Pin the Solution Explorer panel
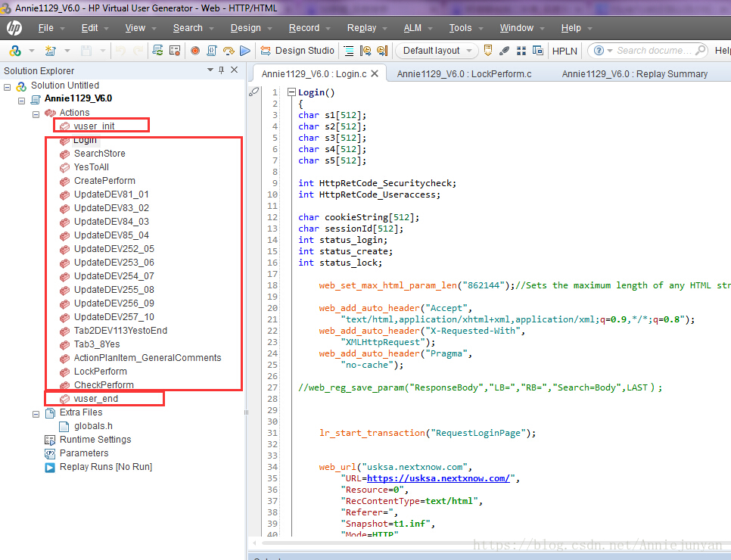Screen dimensions: 731x560 click(x=222, y=70)
